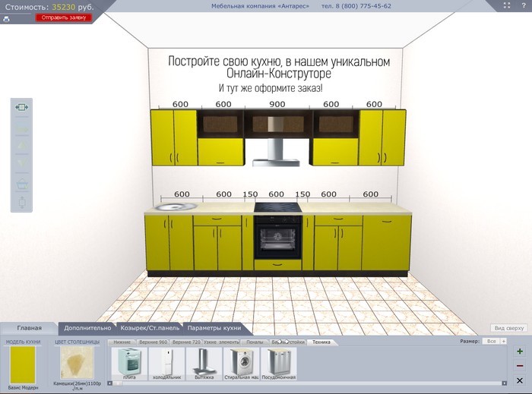532x394 pixels.
Task: Open help via question mark icon
Action: (522, 5)
